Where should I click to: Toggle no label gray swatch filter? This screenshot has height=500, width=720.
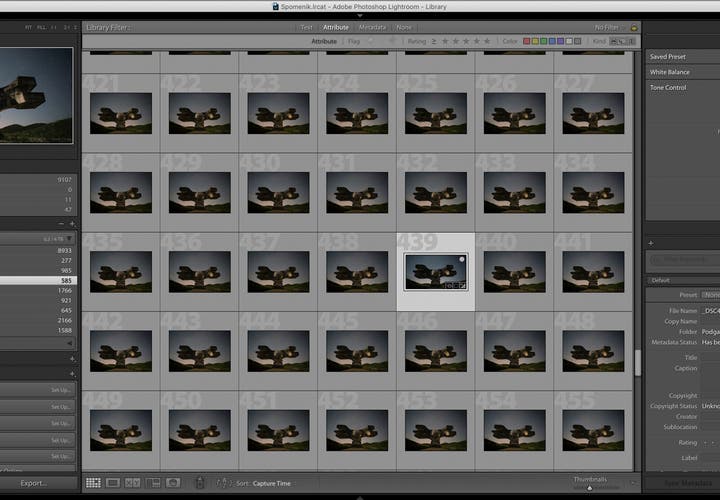pyautogui.click(x=578, y=41)
